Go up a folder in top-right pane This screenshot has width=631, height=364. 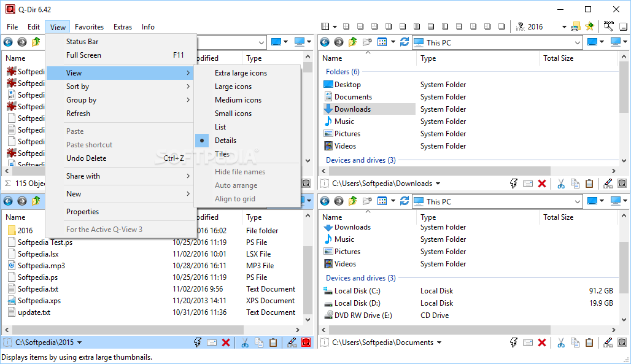coord(352,42)
